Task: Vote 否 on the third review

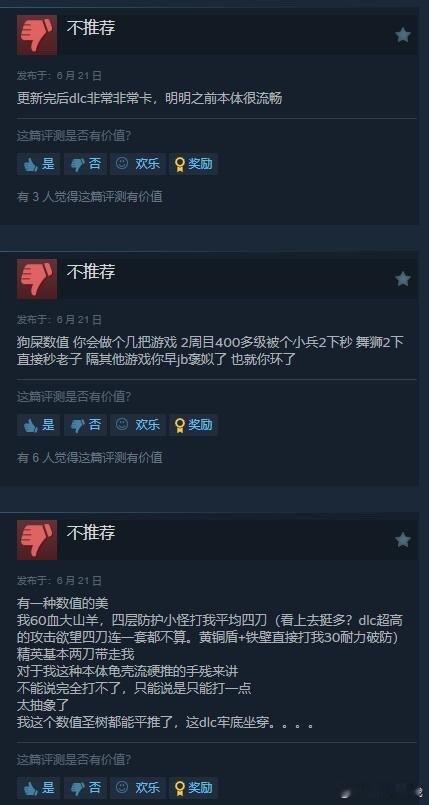Action: [x=85, y=788]
